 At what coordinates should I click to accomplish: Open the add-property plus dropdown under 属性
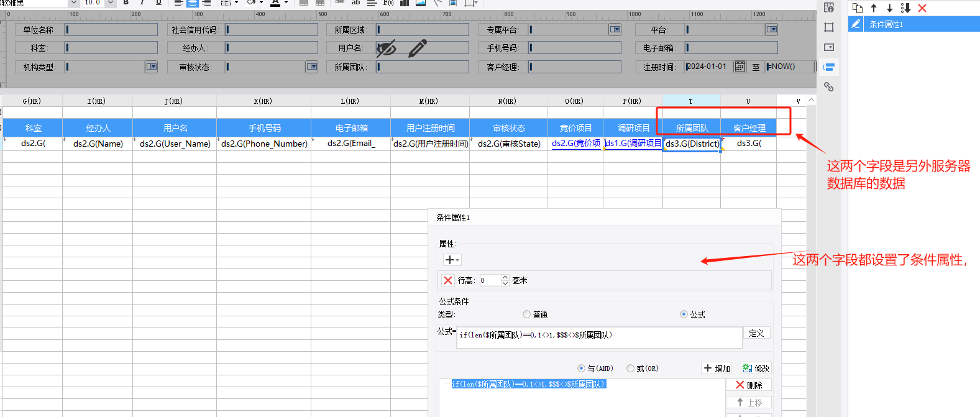[x=452, y=260]
